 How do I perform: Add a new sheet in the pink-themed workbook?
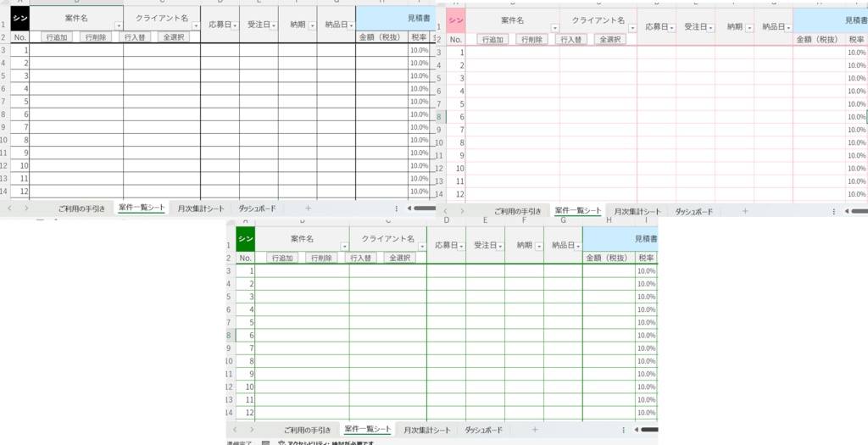(745, 211)
